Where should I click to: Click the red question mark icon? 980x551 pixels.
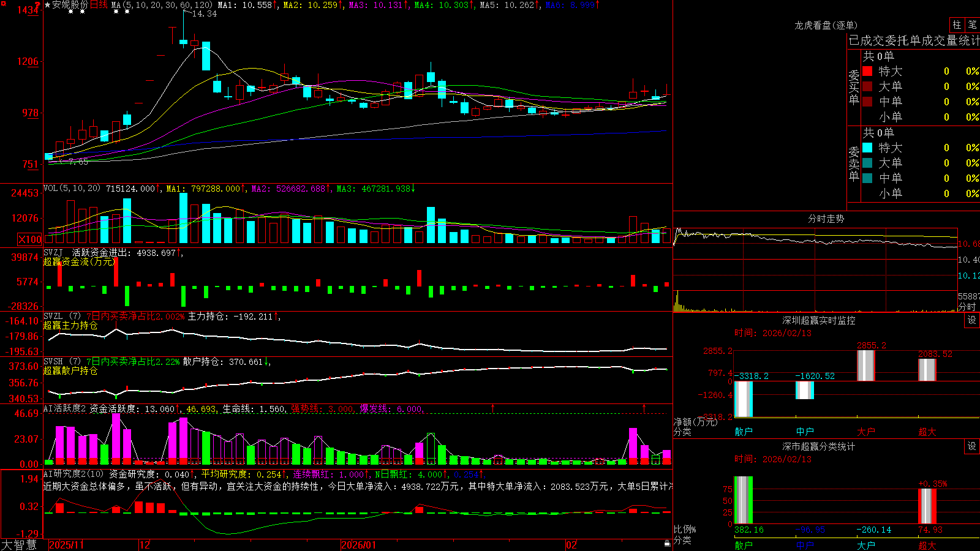pyautogui.click(x=38, y=5)
